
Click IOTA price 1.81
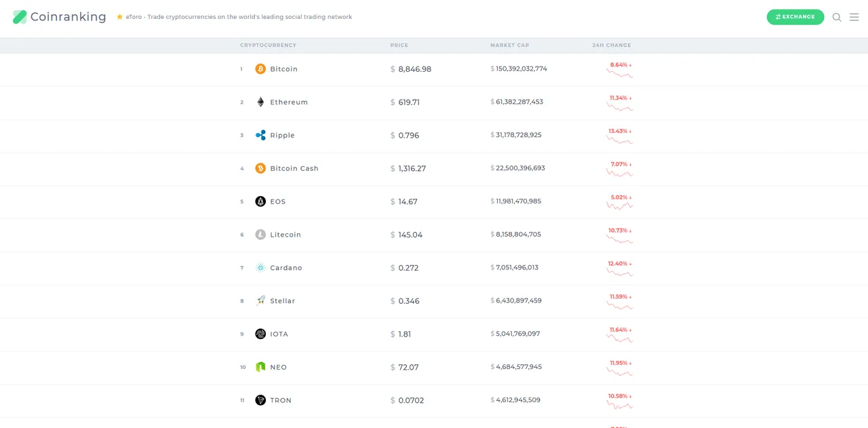pos(405,334)
